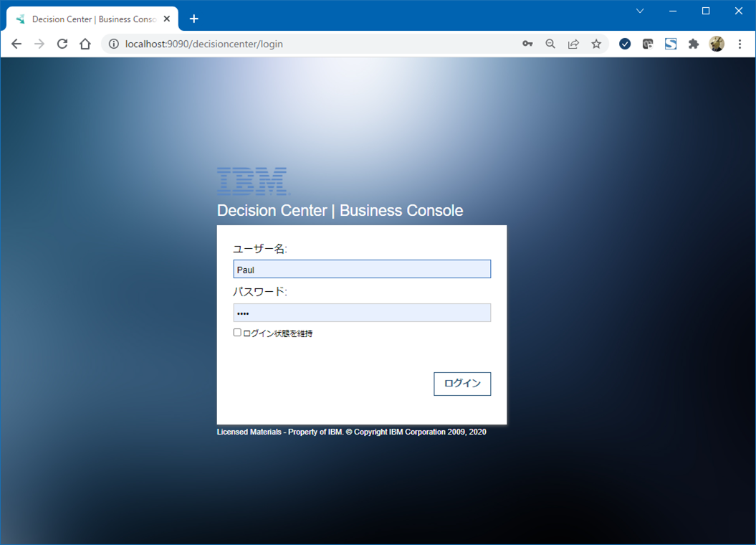Share this page icon
Image resolution: width=756 pixels, height=545 pixels.
click(x=573, y=44)
